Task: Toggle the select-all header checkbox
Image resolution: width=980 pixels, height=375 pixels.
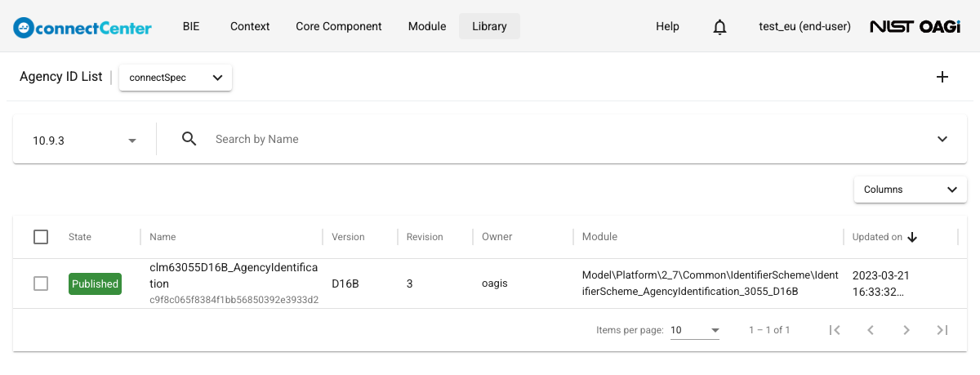Action: [x=41, y=237]
